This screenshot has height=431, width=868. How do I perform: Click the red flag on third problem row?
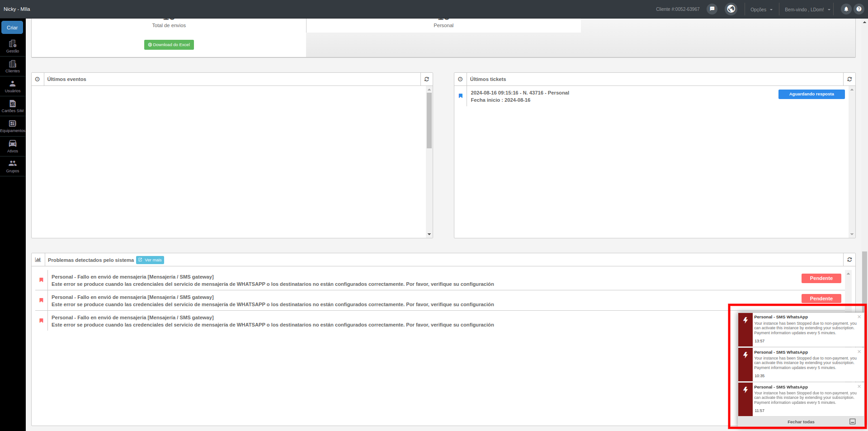[41, 321]
